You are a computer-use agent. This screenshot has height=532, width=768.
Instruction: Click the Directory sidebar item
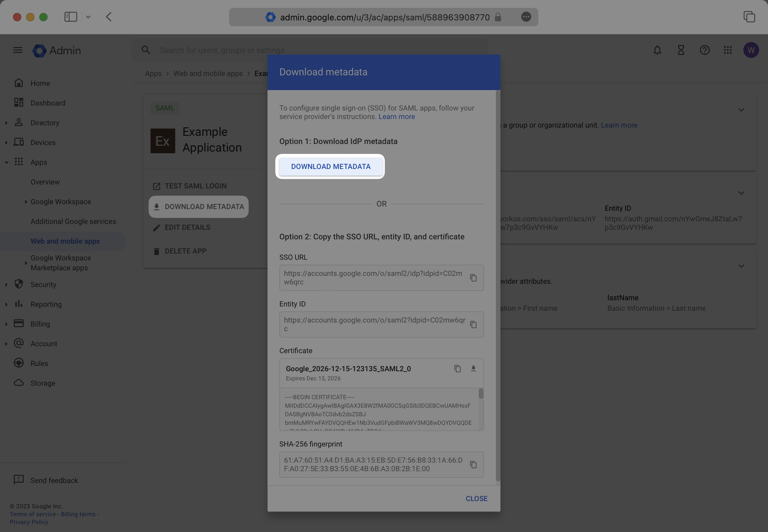pos(45,123)
